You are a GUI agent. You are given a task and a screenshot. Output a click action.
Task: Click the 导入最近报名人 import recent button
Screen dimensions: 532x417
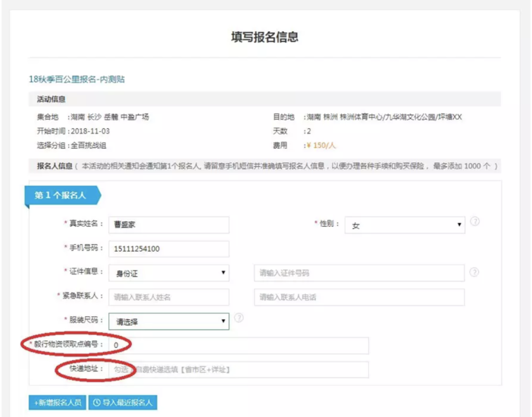tap(123, 403)
